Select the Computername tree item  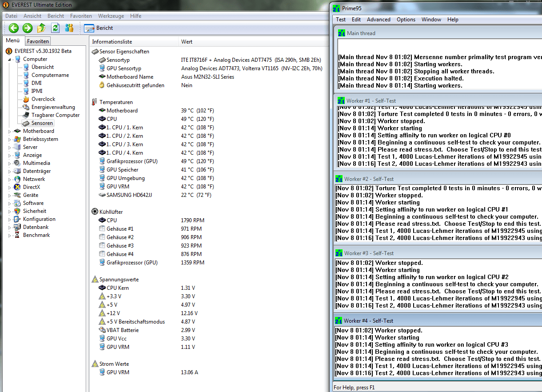point(50,75)
